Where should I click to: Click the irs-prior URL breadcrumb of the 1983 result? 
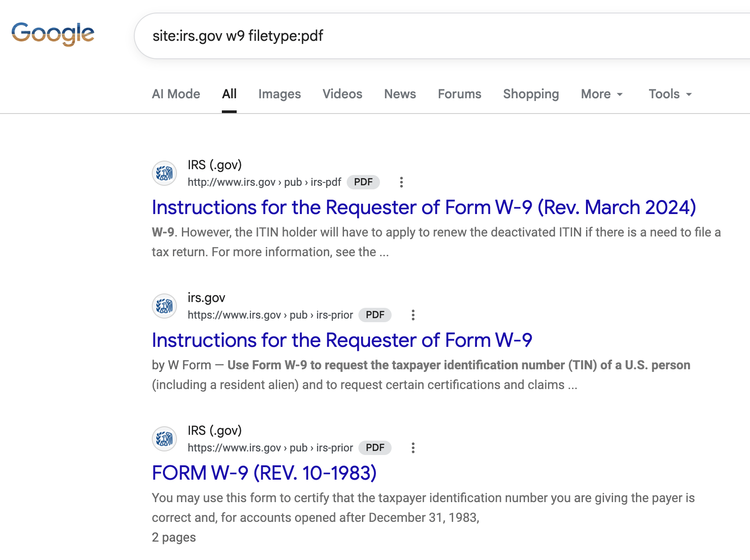click(x=270, y=448)
